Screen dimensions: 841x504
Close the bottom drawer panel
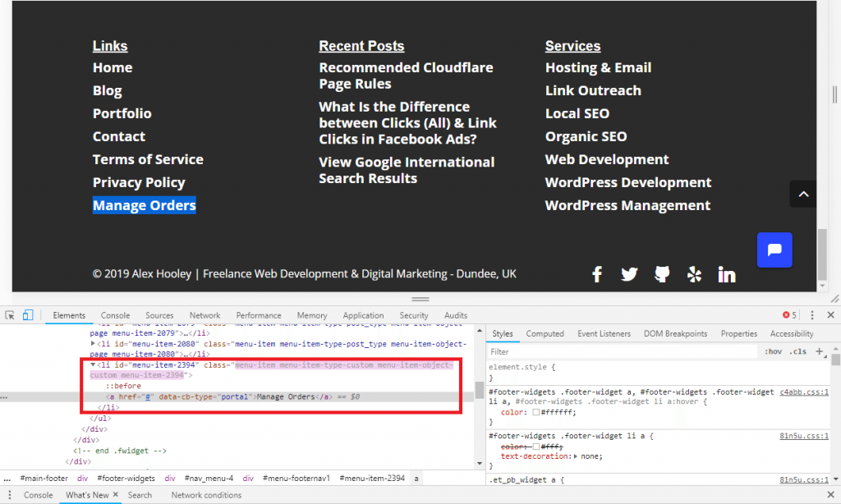coord(831,495)
